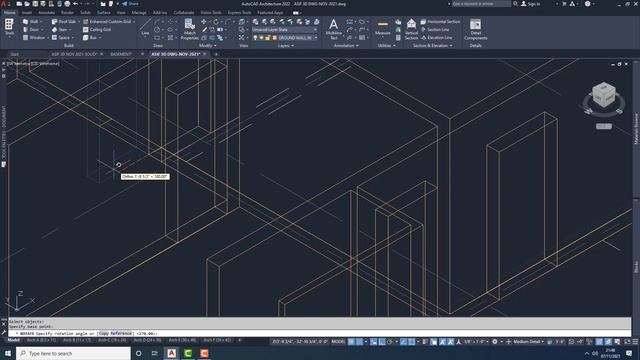Viewport: 640px width, 360px height.
Task: Toggle layer lock icon in layer box
Action: tap(268, 38)
